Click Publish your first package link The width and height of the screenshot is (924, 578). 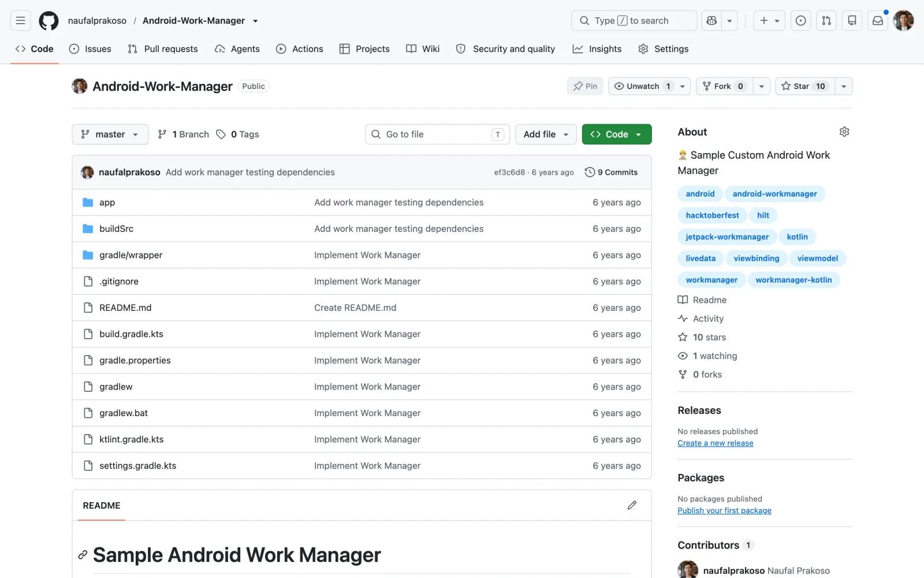point(725,510)
